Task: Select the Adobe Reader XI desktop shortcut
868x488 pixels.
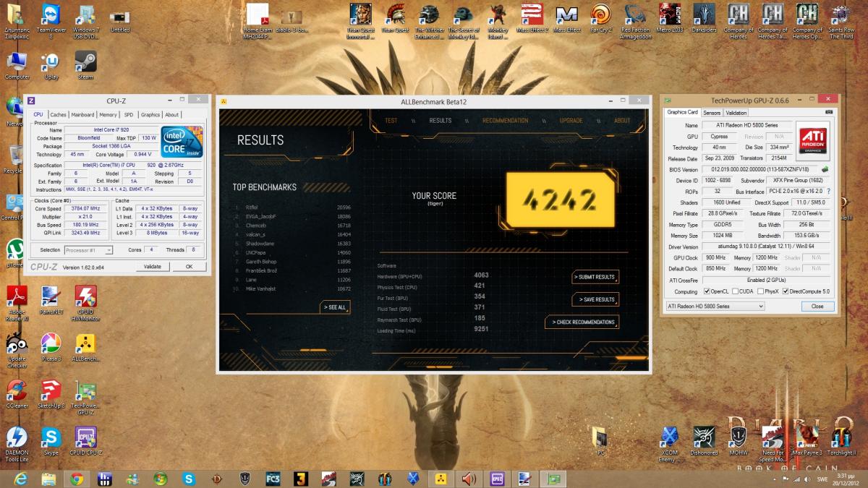Action: pyautogui.click(x=17, y=304)
